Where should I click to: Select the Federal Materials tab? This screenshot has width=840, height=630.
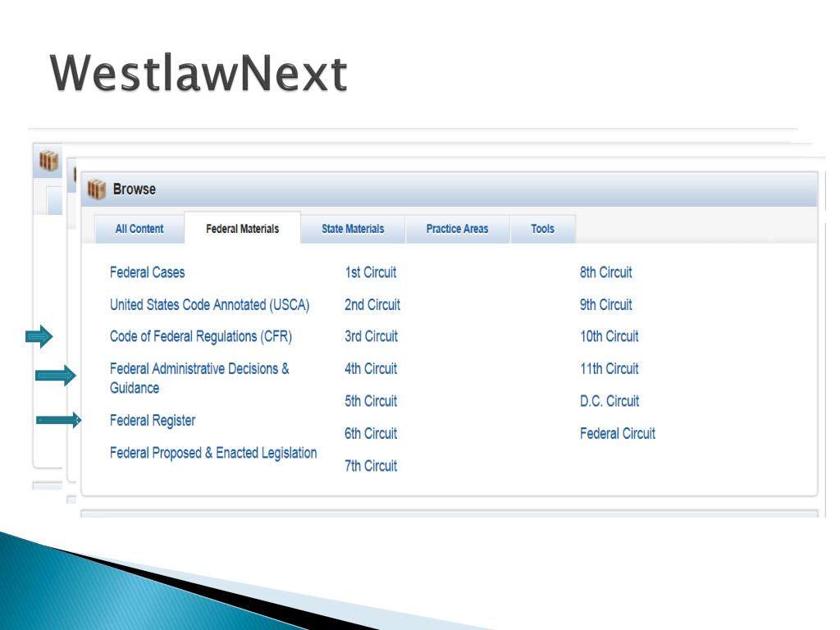242,229
